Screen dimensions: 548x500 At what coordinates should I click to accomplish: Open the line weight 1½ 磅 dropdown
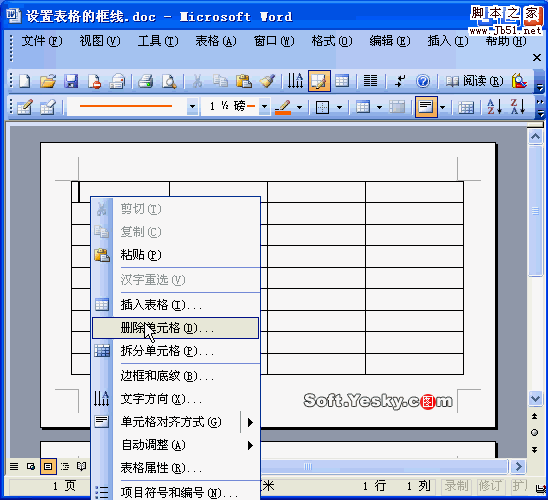tap(265, 107)
